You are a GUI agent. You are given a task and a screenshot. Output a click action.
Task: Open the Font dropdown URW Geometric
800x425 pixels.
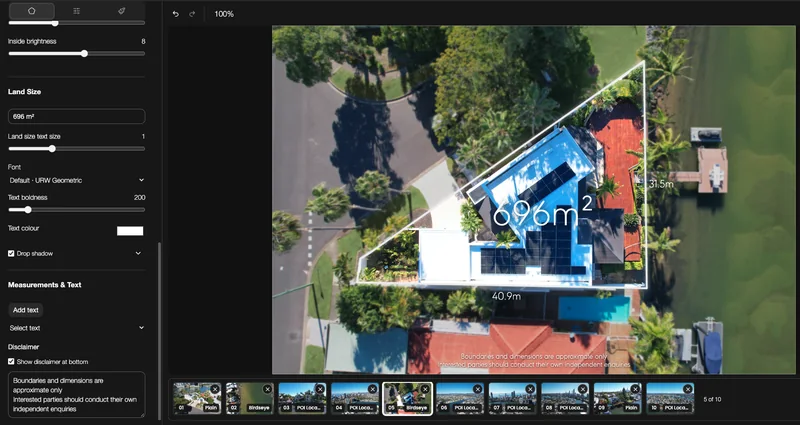77,180
